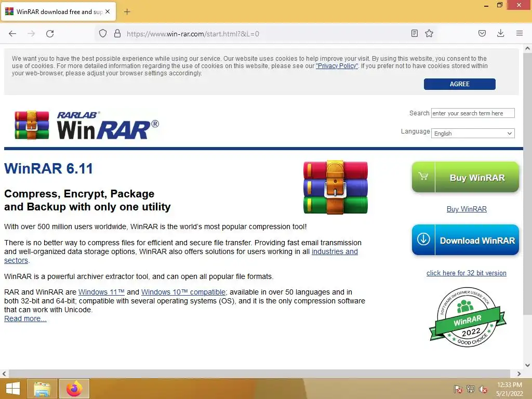Click the AGREE cookie consent button
The width and height of the screenshot is (532, 399).
click(459, 84)
